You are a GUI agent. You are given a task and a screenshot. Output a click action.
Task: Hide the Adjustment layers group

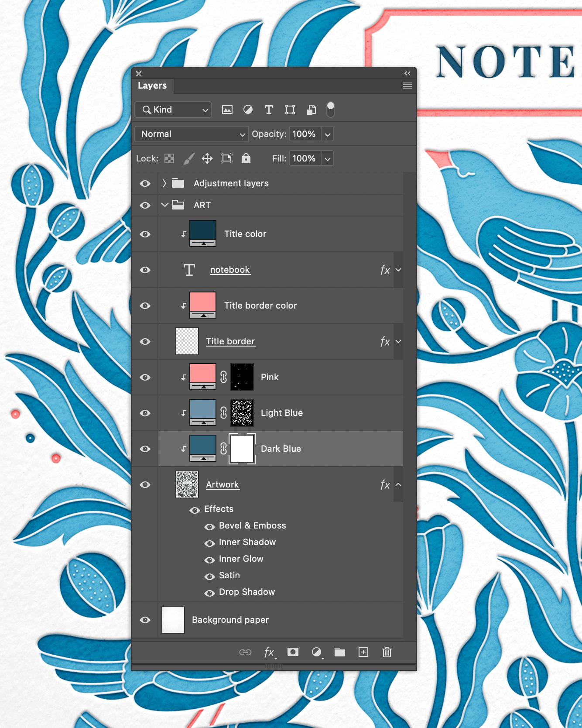(x=145, y=184)
